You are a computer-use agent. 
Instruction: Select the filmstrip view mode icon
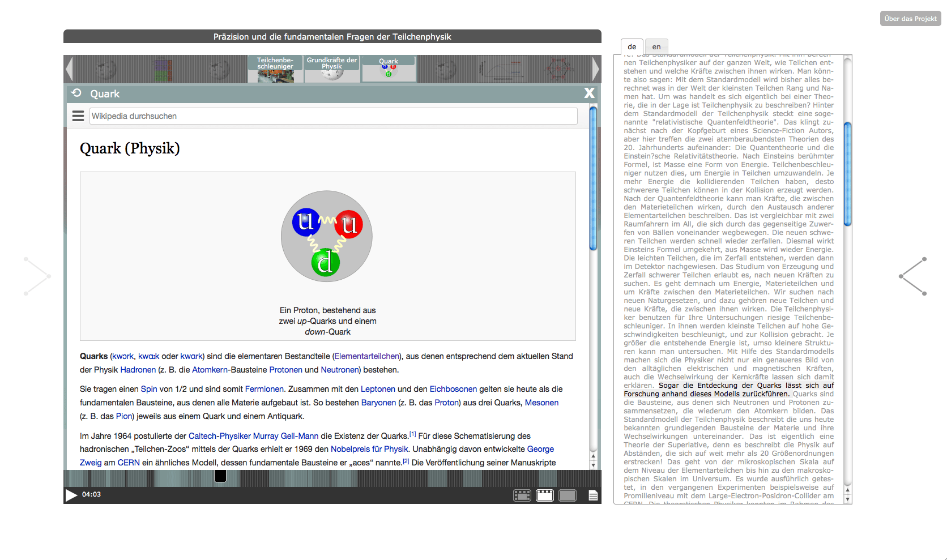(522, 495)
